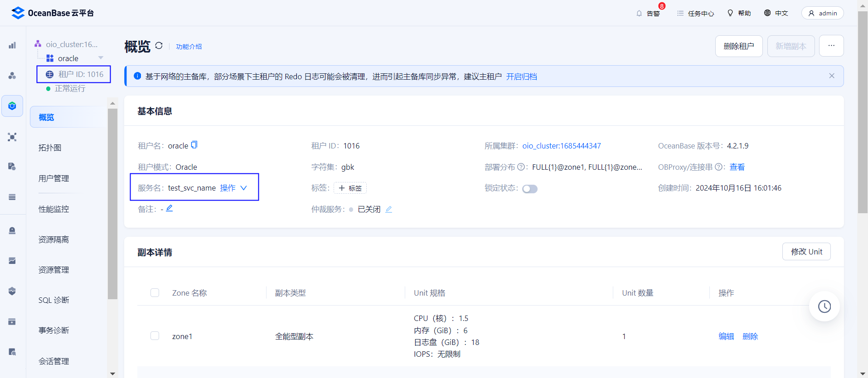The image size is (868, 378).
Task: Click the version number 4.2.1.9
Action: coord(738,146)
